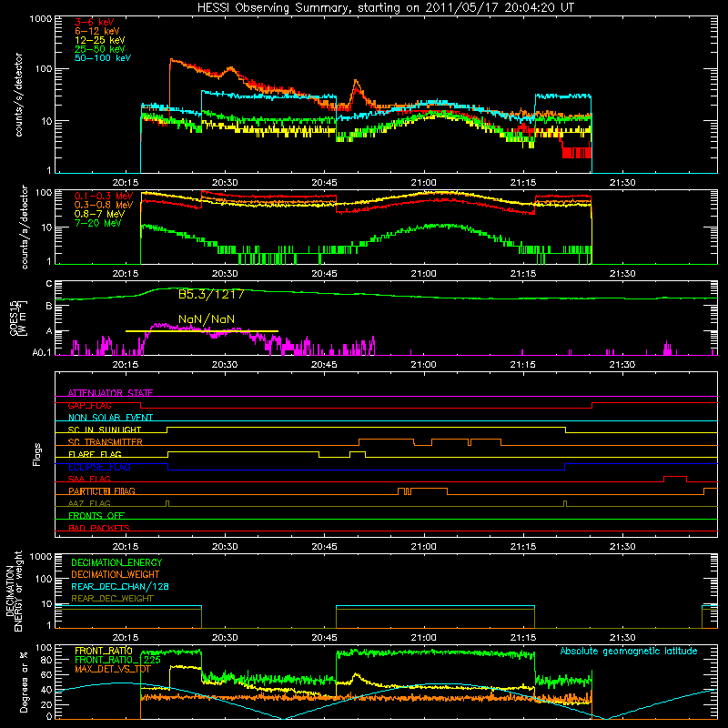Click the GAP_FLAG label

(x=89, y=405)
